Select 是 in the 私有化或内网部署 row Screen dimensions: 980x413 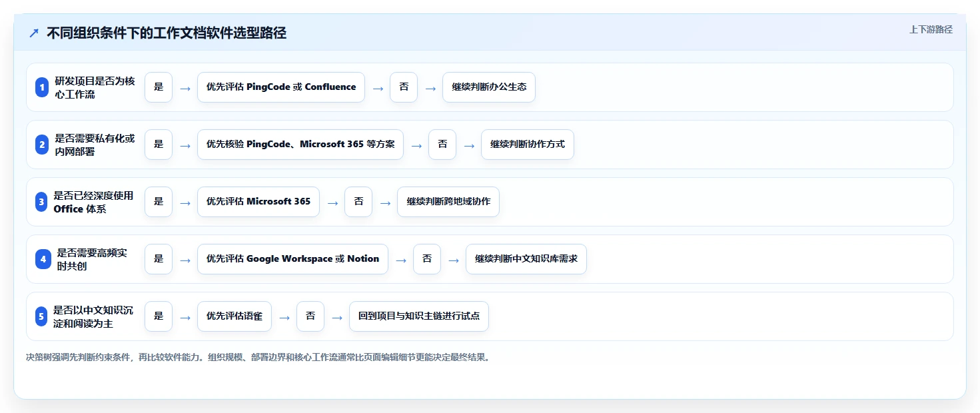coord(159,145)
